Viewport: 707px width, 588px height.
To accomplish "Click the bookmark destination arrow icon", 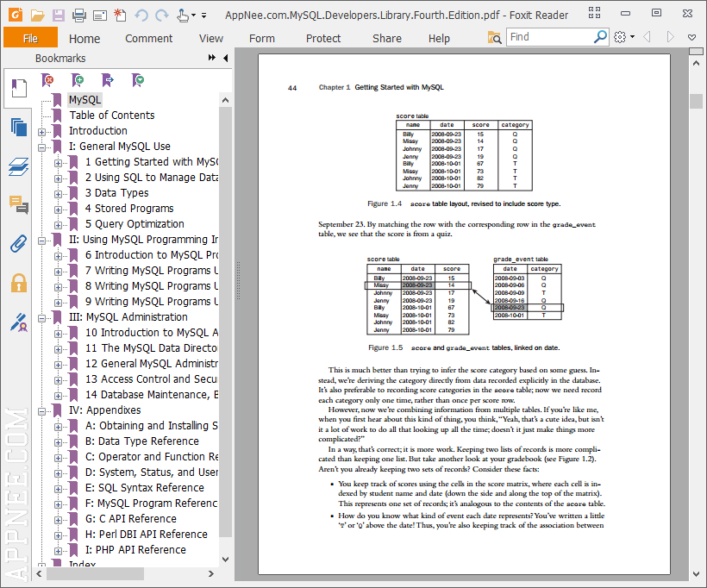I will [108, 80].
